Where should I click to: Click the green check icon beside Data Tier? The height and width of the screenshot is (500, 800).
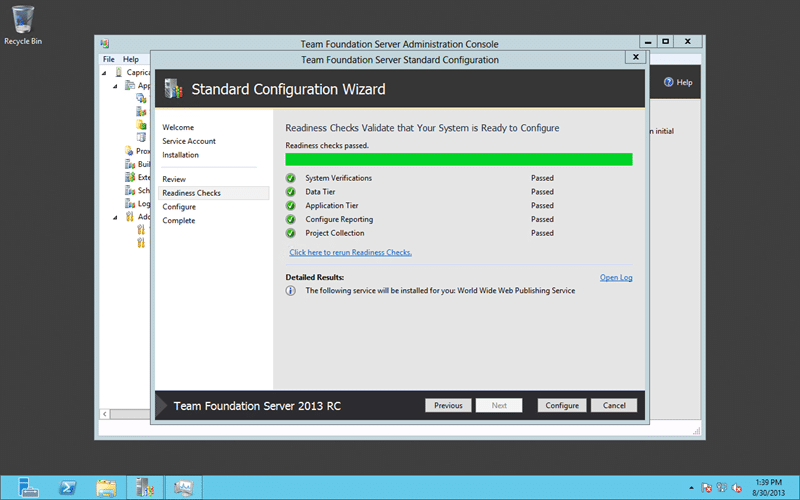(x=291, y=192)
